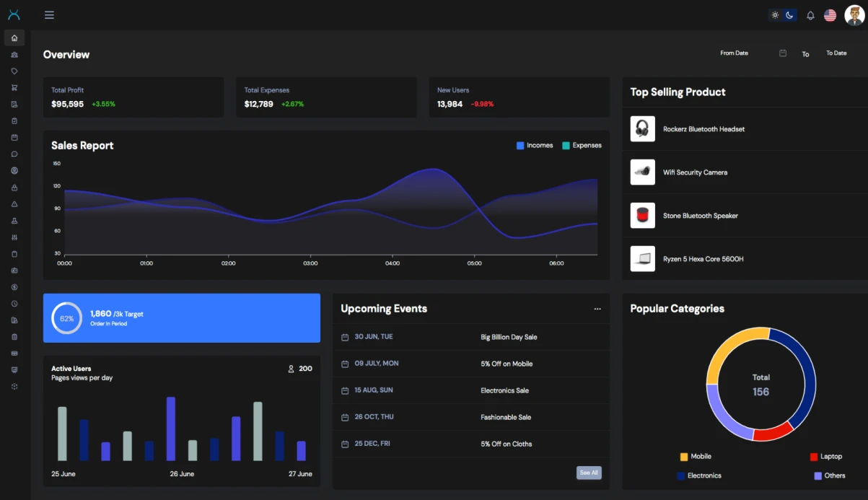Expand Upcoming Events three-dot menu
The image size is (868, 500).
point(597,309)
